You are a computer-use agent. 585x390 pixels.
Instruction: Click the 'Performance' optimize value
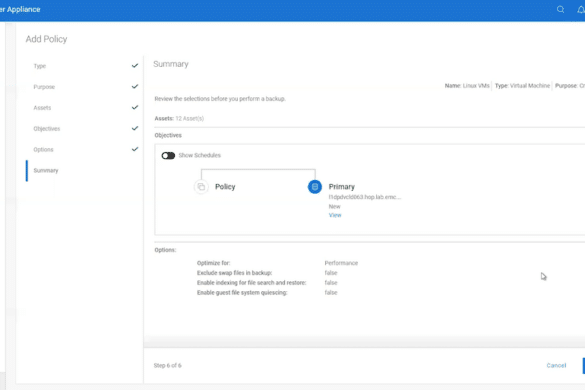[x=341, y=263]
